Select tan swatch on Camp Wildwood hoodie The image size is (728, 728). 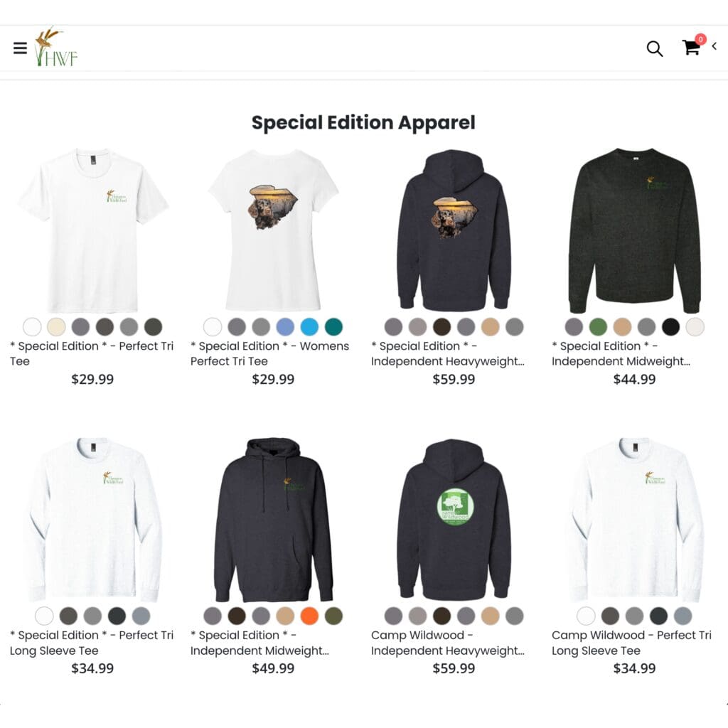pos(490,616)
